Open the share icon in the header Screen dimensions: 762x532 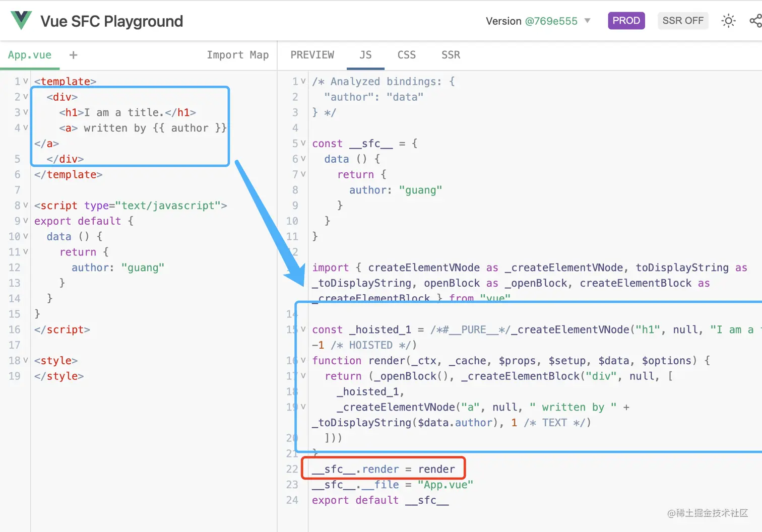tap(755, 21)
